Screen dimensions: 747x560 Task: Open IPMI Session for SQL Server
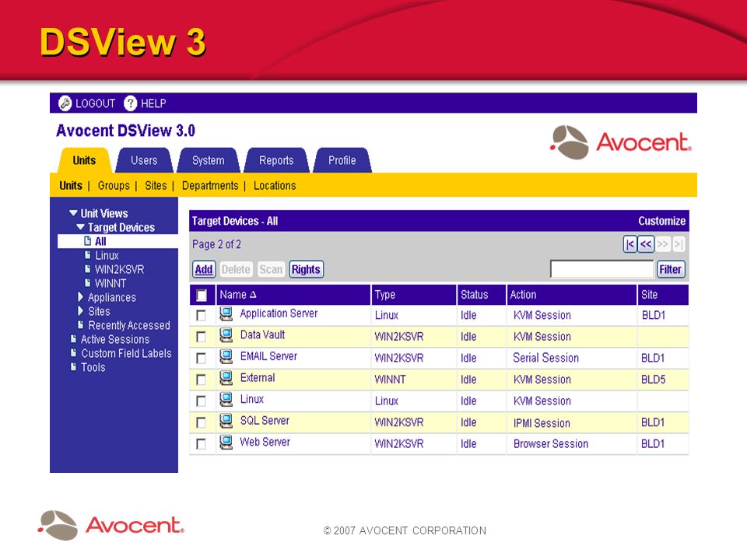[x=542, y=423]
